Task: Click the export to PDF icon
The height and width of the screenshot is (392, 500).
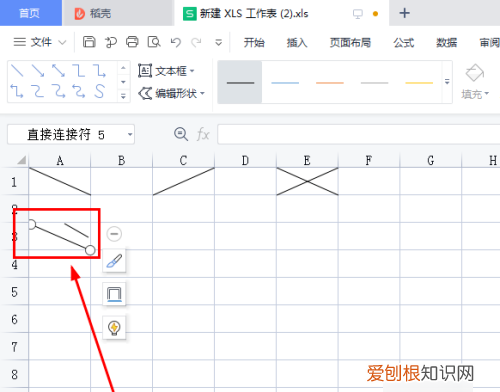Action: (x=111, y=42)
